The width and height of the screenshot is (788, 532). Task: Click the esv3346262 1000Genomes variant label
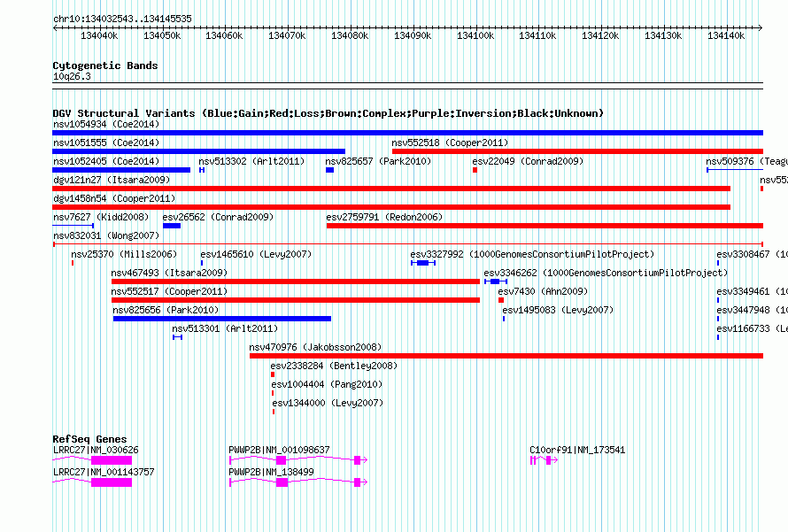[606, 273]
